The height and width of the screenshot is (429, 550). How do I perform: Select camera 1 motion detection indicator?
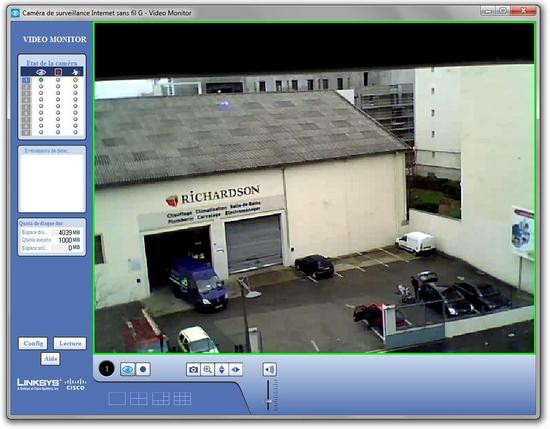75,80
